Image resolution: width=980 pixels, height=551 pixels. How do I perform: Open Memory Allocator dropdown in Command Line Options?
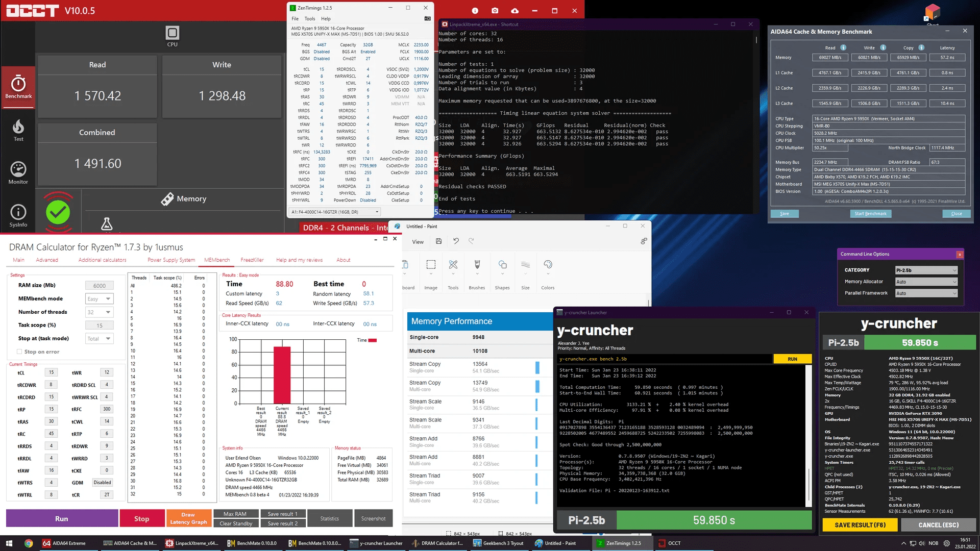pos(926,282)
